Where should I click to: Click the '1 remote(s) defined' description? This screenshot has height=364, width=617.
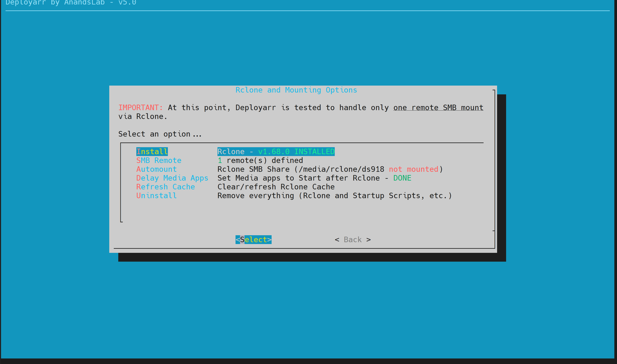(x=260, y=161)
